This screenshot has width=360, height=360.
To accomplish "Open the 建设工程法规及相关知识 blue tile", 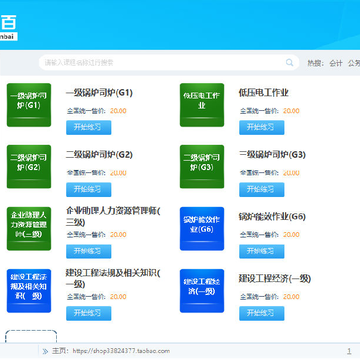I will [29, 291].
